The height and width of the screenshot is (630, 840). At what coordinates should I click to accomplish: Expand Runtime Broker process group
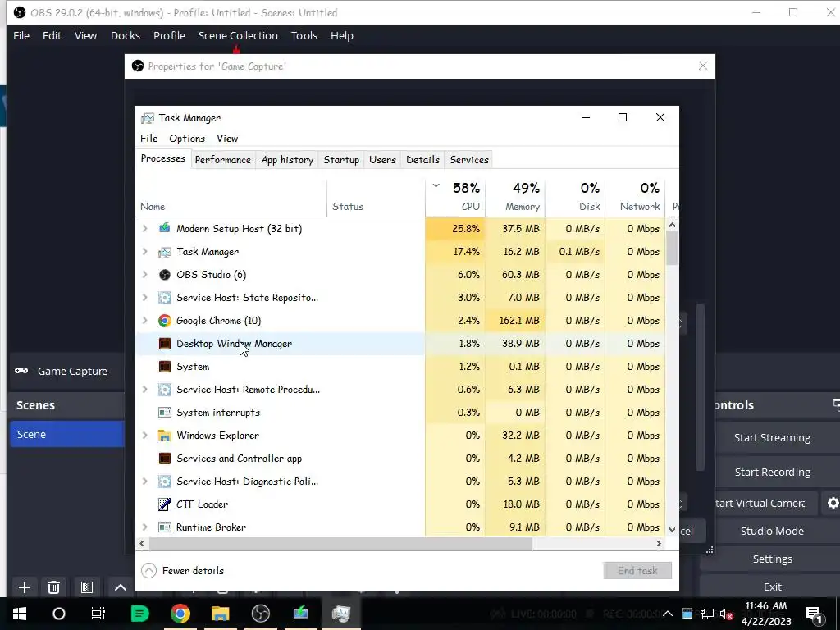(x=144, y=527)
